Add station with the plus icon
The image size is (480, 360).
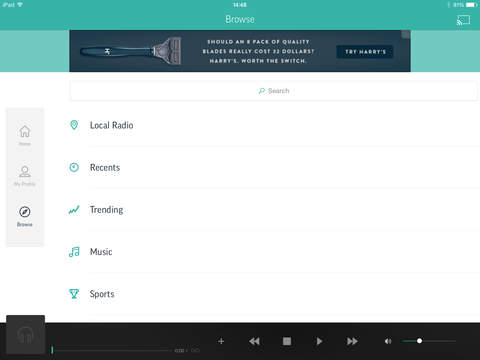point(221,341)
